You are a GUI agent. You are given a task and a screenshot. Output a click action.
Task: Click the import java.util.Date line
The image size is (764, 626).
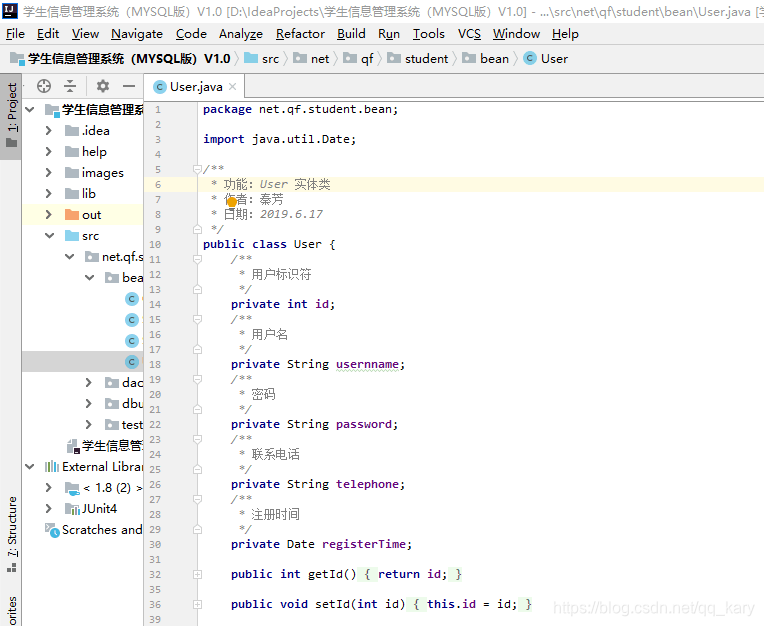280,139
